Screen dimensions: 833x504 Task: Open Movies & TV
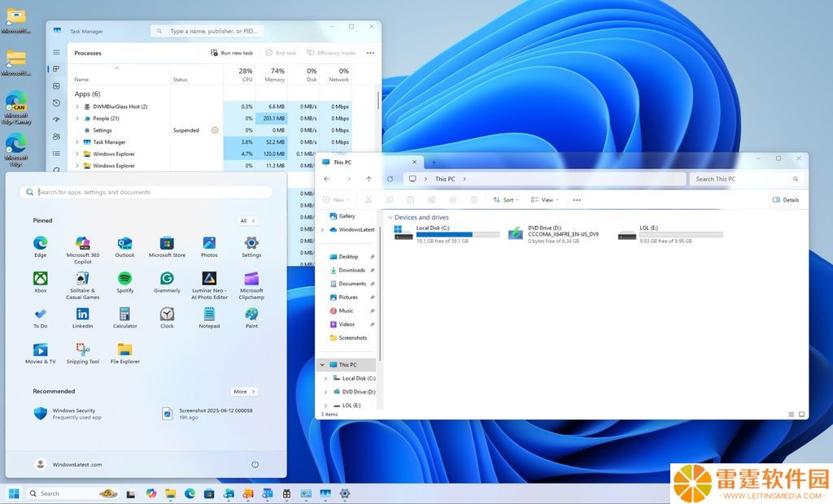point(41,354)
